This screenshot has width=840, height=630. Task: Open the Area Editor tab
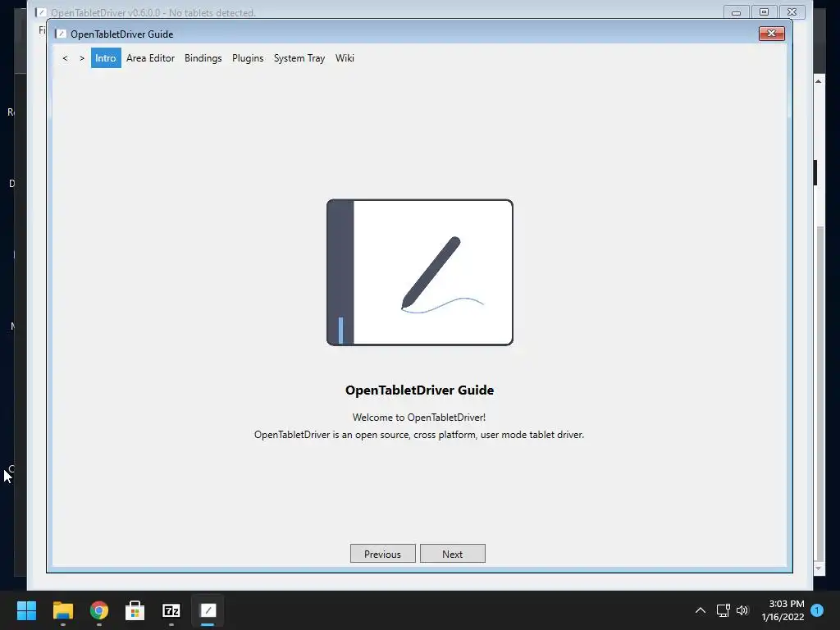(x=151, y=58)
